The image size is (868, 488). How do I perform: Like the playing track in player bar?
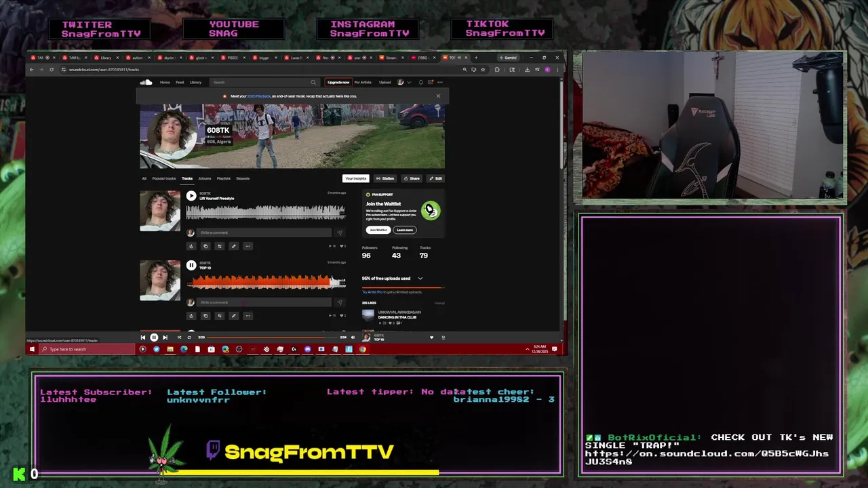[x=431, y=338]
